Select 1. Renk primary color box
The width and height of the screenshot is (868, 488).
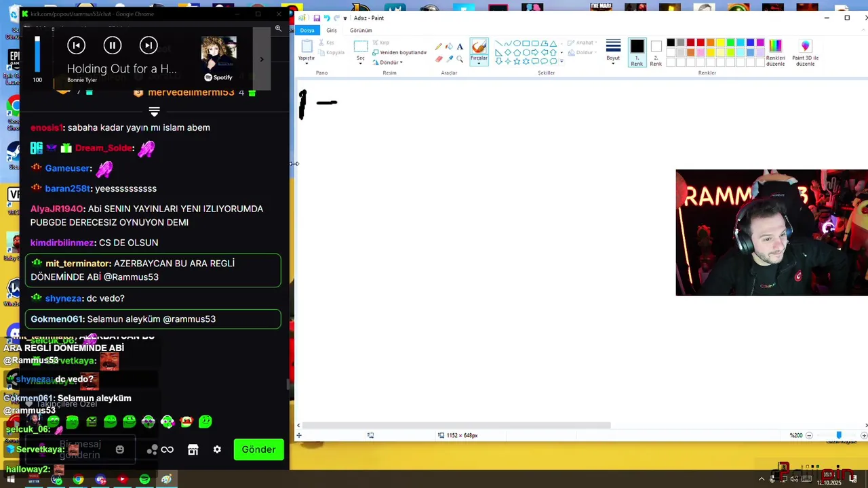click(637, 52)
